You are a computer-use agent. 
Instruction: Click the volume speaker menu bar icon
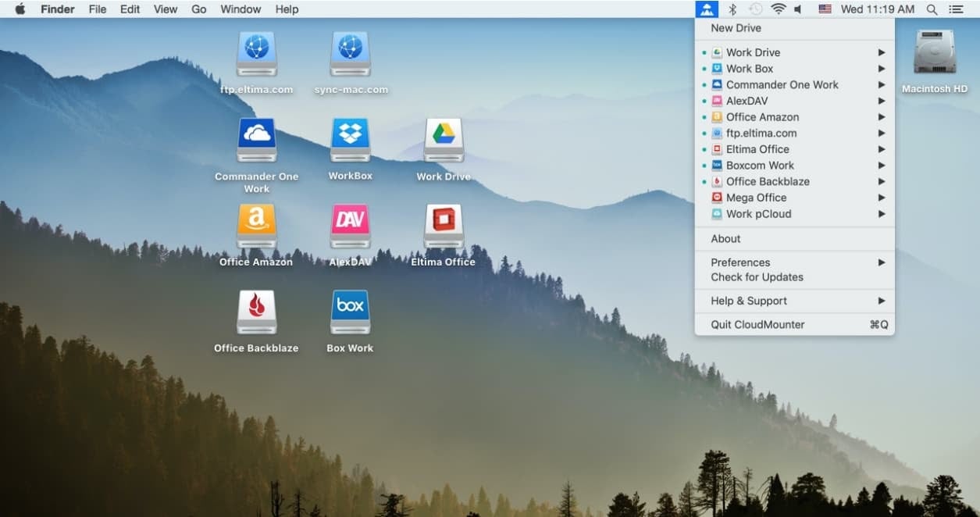(798, 9)
